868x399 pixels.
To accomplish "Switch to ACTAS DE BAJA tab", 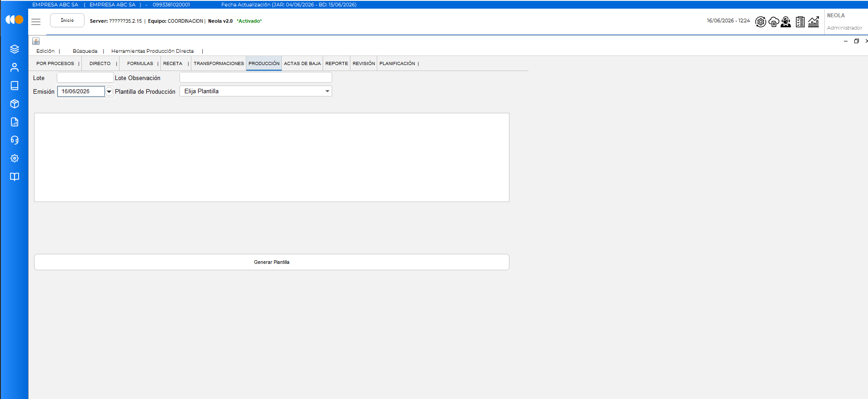I will (302, 63).
